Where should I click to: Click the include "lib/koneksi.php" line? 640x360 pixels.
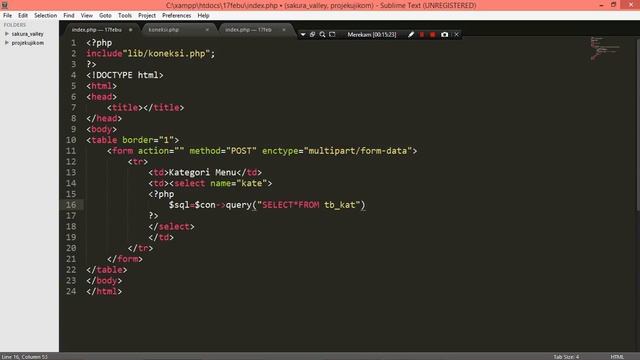click(x=151, y=53)
